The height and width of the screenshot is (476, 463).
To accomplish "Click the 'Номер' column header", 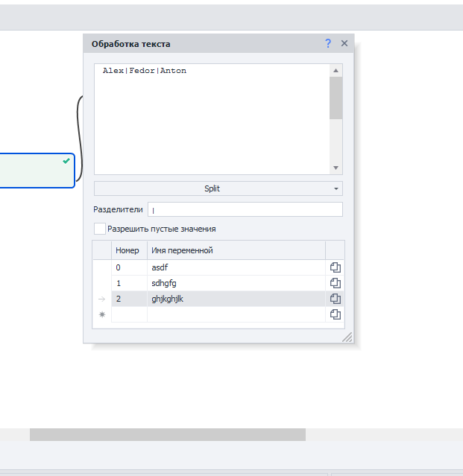I will click(x=128, y=250).
